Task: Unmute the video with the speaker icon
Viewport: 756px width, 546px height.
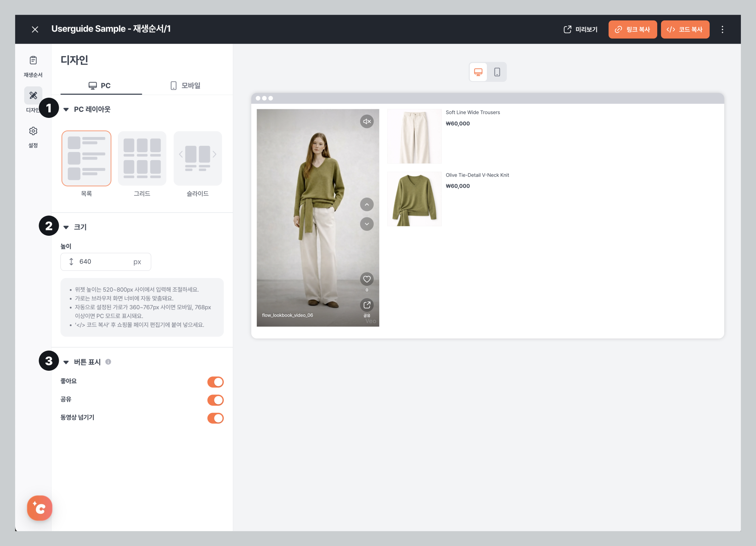Action: 367,122
